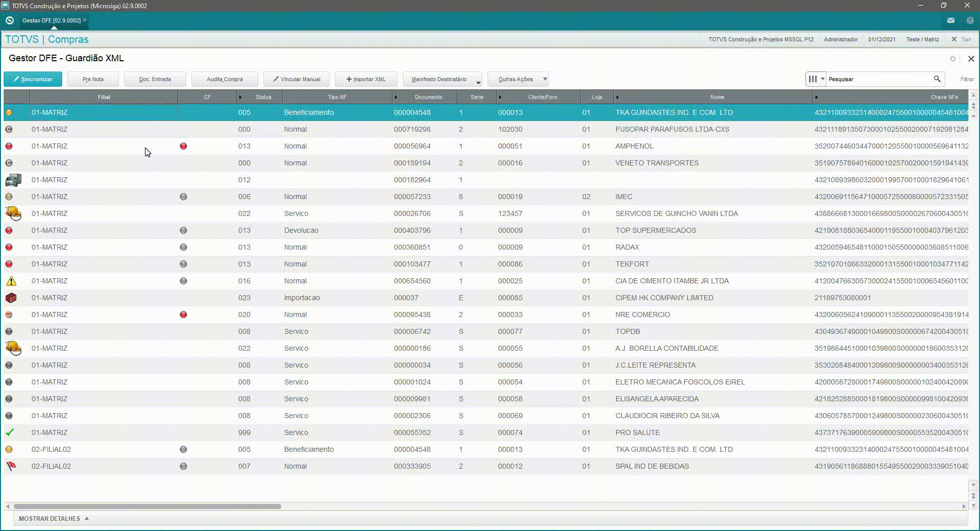Select ELISANGELA APARECIDA row
This screenshot has width=980, height=531.
486,399
